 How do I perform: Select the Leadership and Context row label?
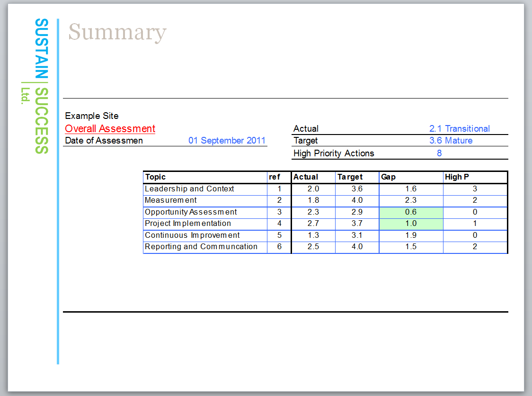point(189,189)
